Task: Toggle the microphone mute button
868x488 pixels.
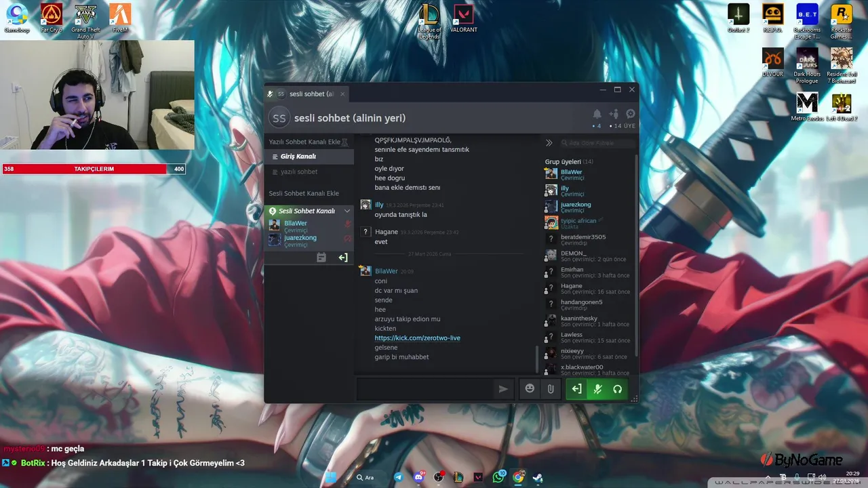Action: [x=597, y=389]
